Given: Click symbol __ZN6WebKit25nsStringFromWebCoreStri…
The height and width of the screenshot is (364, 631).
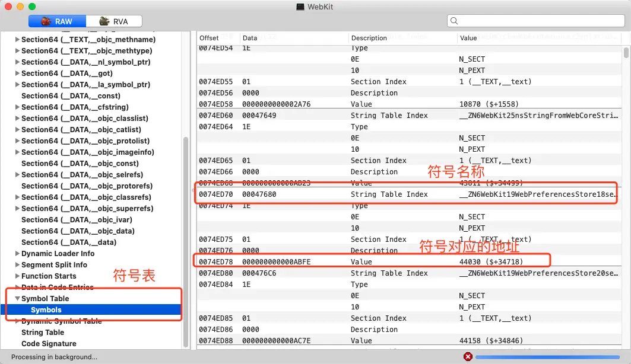Looking at the screenshot, I should coord(538,116).
